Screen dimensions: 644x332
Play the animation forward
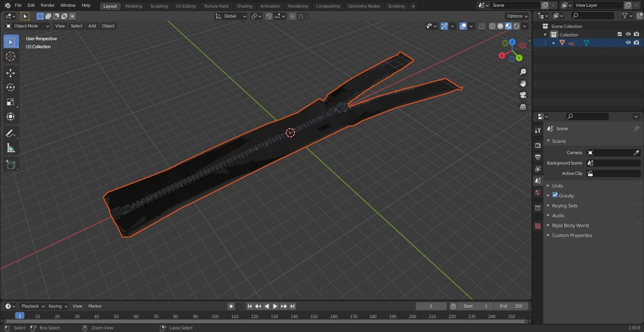[x=275, y=306]
